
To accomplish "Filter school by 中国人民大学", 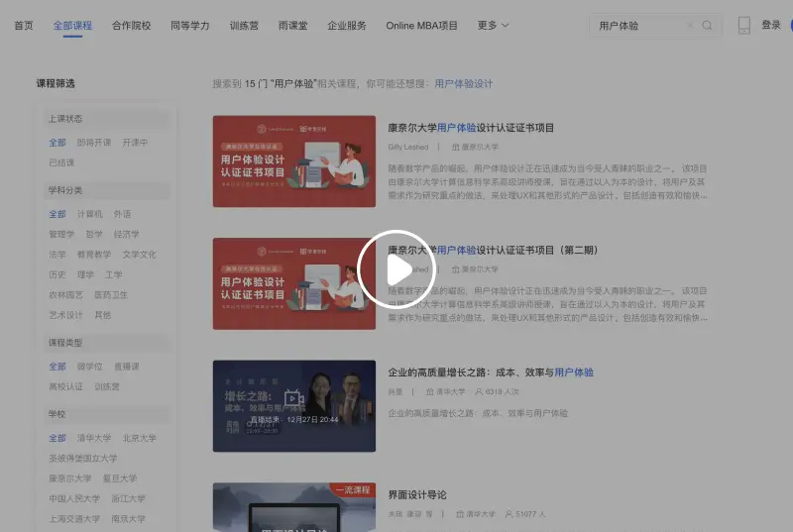I will click(73, 499).
